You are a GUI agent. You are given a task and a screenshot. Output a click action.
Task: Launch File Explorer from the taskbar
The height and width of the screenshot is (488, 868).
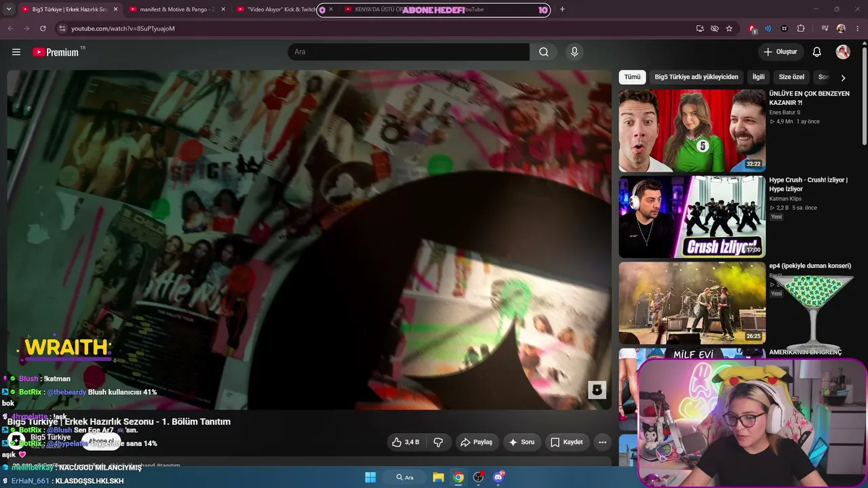coord(438,477)
